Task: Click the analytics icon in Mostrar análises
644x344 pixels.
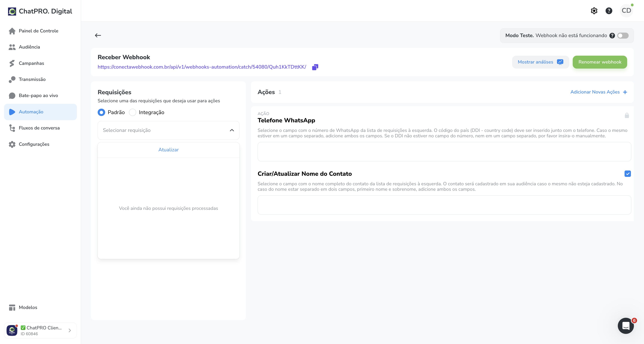Action: (x=560, y=62)
